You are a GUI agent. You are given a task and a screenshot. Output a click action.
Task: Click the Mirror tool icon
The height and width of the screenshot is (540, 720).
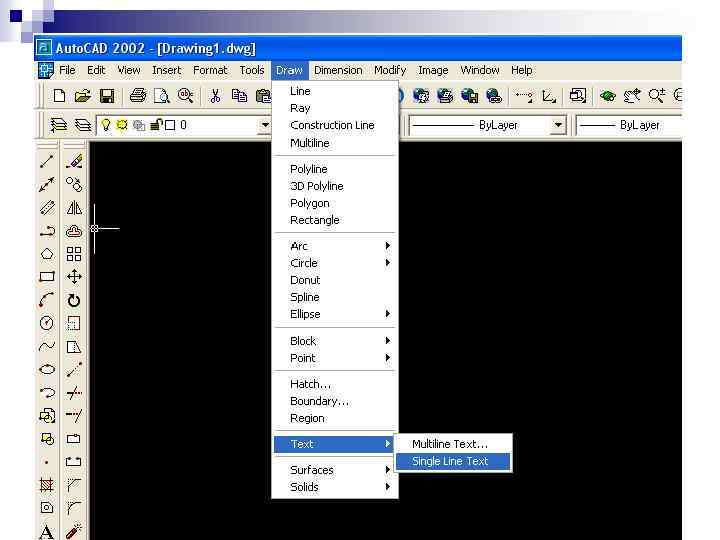(x=74, y=208)
